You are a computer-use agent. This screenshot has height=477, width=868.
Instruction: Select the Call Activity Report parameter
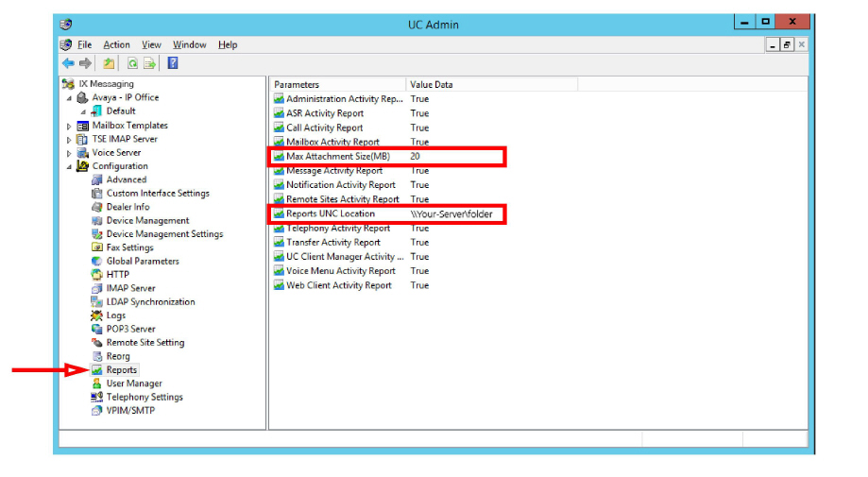[324, 128]
